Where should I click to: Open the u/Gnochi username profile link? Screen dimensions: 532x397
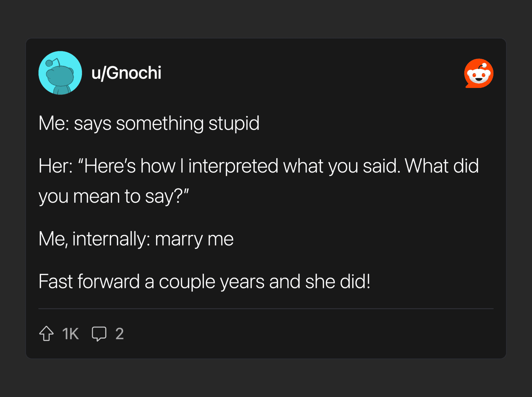(126, 73)
